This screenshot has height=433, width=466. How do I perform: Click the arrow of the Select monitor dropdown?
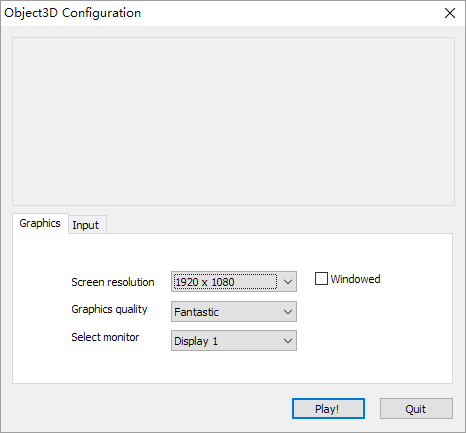288,341
